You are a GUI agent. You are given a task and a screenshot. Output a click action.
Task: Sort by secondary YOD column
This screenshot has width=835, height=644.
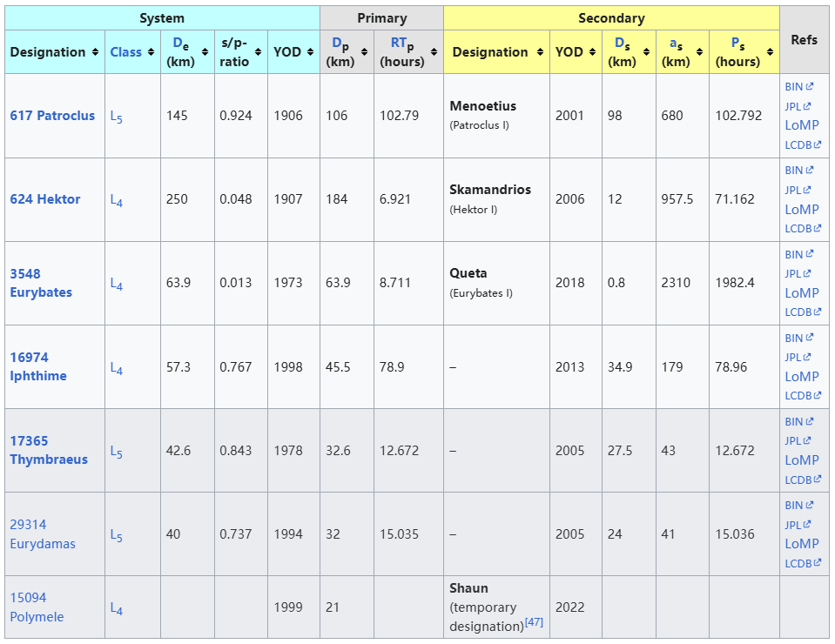pyautogui.click(x=592, y=52)
